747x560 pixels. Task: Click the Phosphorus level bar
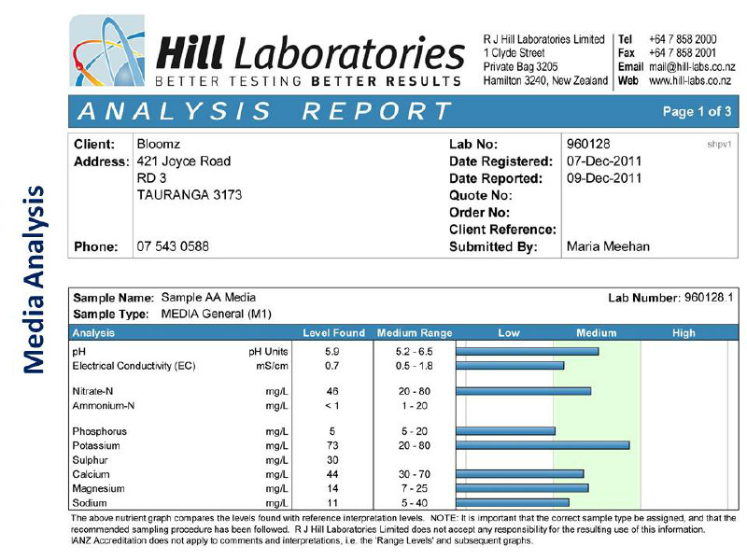click(505, 431)
